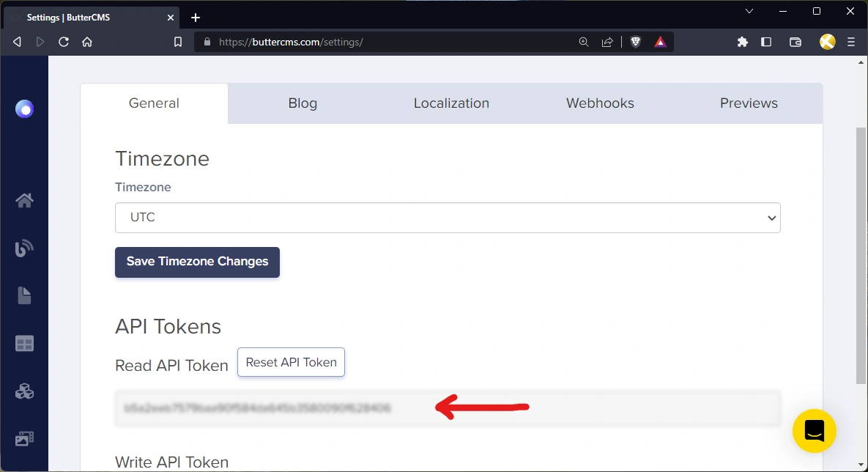This screenshot has width=868, height=472.
Task: Open the Media library sidebar icon
Action: click(24, 439)
